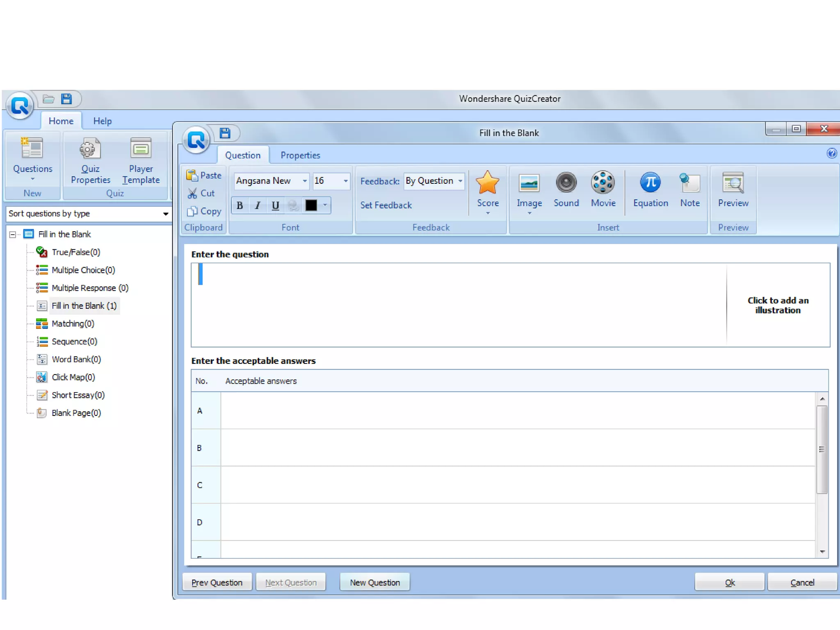
Task: Open Quiz Properties gear icon
Action: pos(90,161)
